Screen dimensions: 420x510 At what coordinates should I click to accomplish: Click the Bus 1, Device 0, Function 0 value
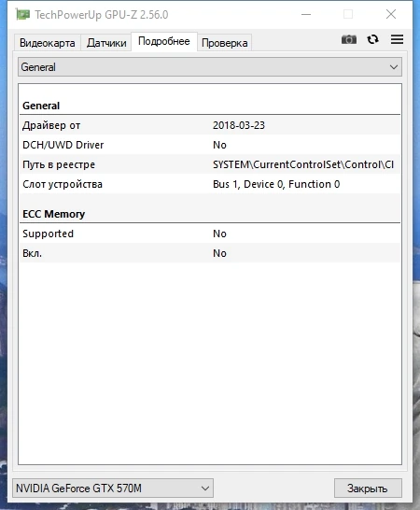pyautogui.click(x=276, y=184)
